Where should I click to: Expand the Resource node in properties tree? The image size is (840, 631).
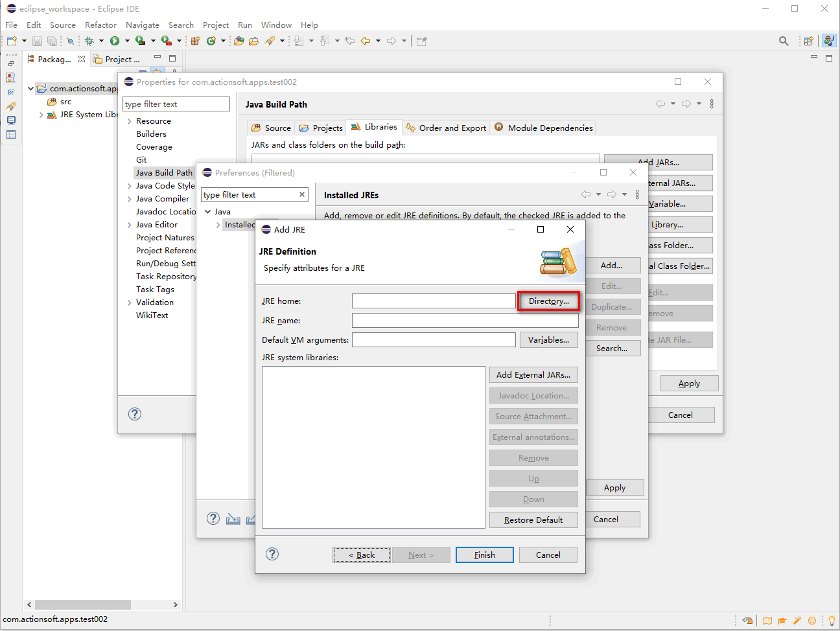click(x=130, y=121)
